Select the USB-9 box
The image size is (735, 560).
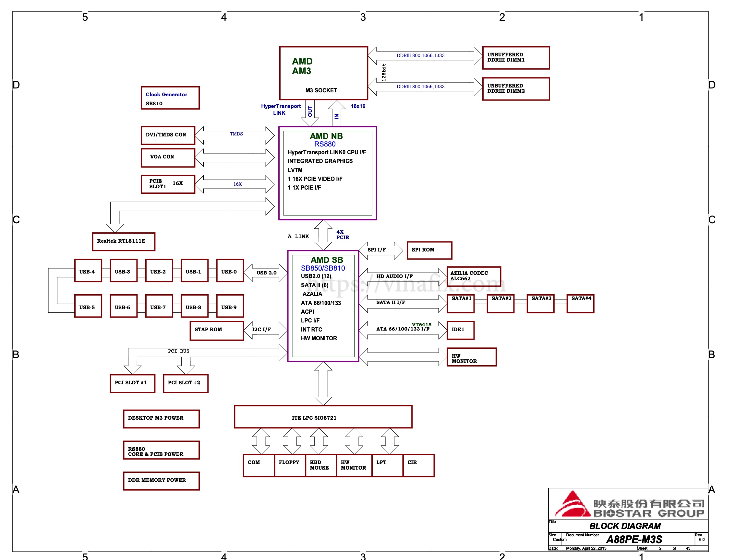click(230, 306)
